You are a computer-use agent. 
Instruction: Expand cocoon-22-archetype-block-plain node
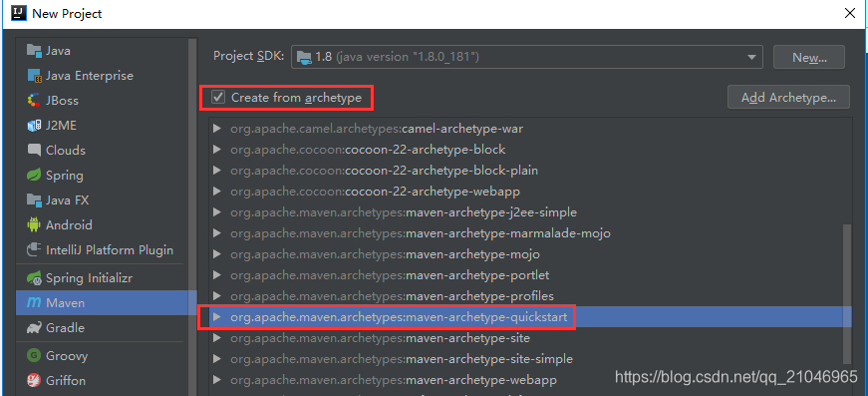[x=217, y=171]
